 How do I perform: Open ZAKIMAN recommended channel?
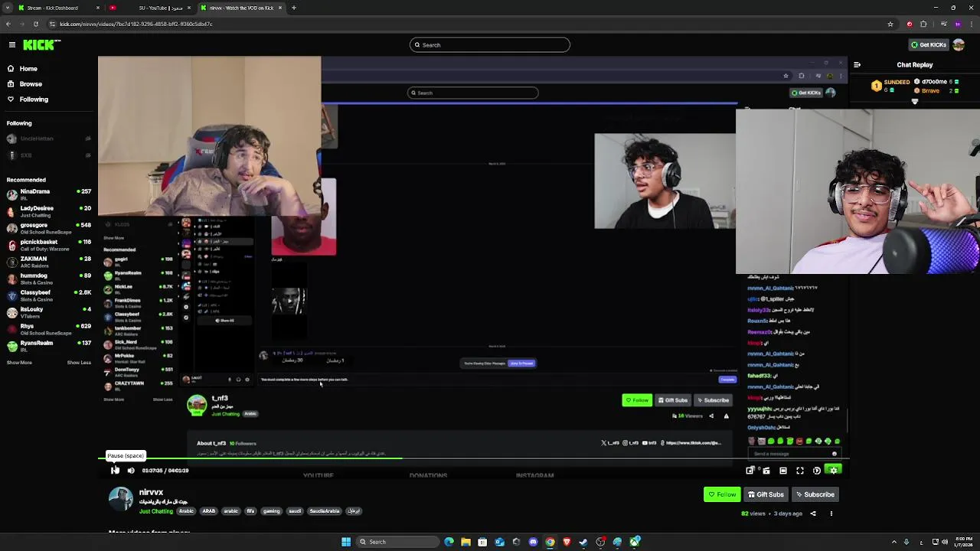[49, 262]
